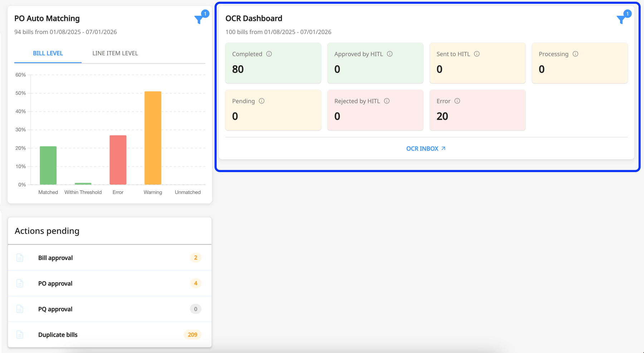Image resolution: width=644 pixels, height=353 pixels.
Task: Click the Bill approval document icon
Action: coord(20,258)
